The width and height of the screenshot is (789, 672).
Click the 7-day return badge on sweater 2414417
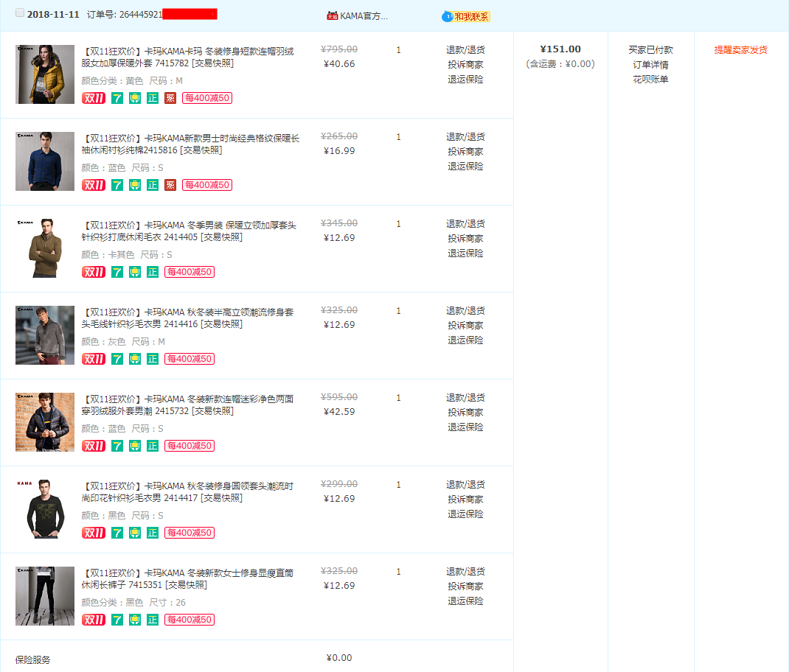pyautogui.click(x=117, y=533)
